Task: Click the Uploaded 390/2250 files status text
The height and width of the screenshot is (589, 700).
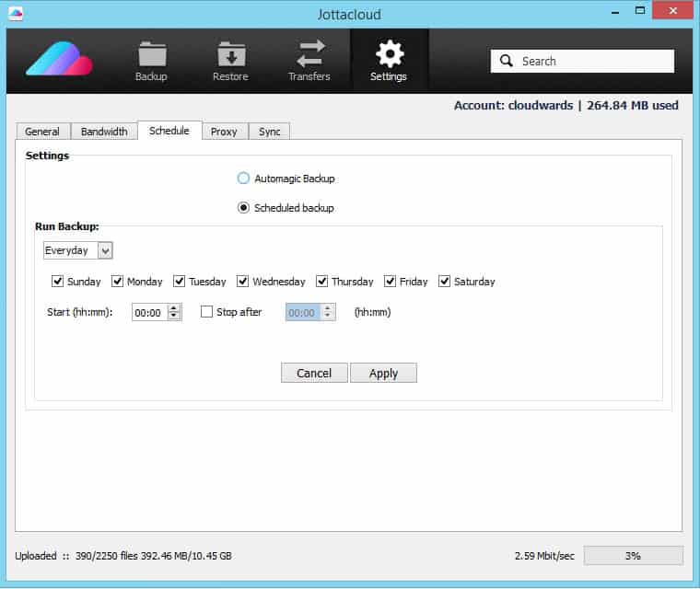Action: pos(123,556)
